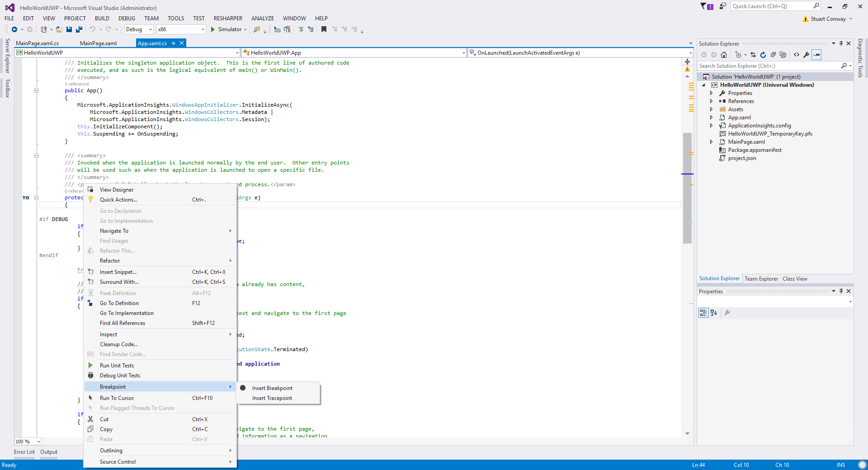Viewport: 868px width, 470px height.
Task: Open the HelloWorldUWP project scope dropdown
Action: point(127,53)
